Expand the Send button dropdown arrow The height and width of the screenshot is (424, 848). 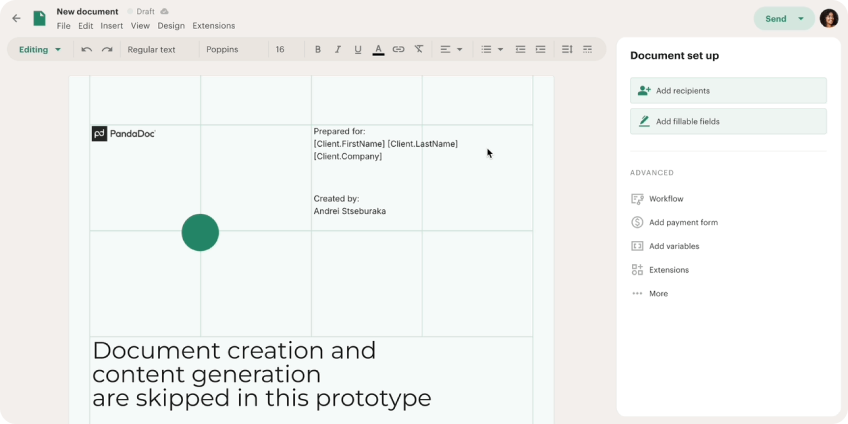801,18
